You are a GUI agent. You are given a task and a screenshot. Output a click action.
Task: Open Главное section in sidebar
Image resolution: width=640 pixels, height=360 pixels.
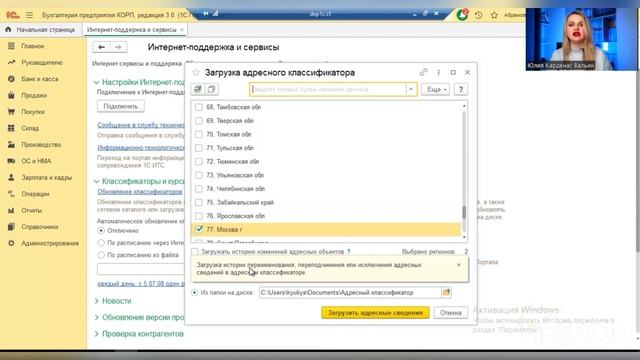[33, 46]
